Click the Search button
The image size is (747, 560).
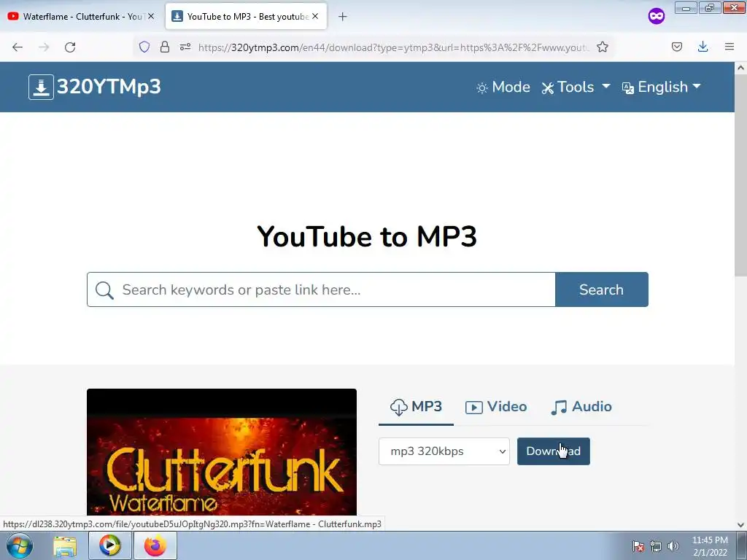point(602,289)
